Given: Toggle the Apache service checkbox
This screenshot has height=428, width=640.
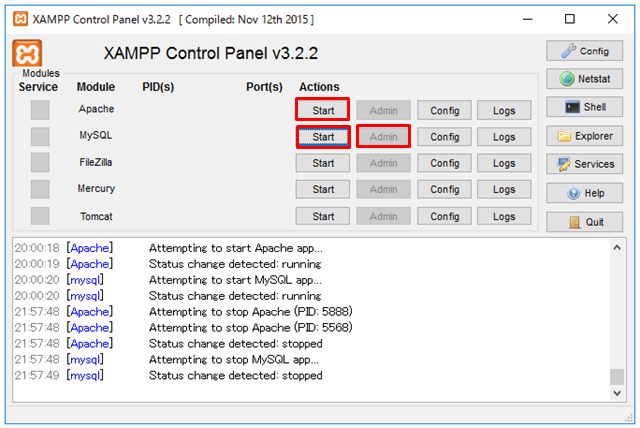Looking at the screenshot, I should (x=40, y=110).
